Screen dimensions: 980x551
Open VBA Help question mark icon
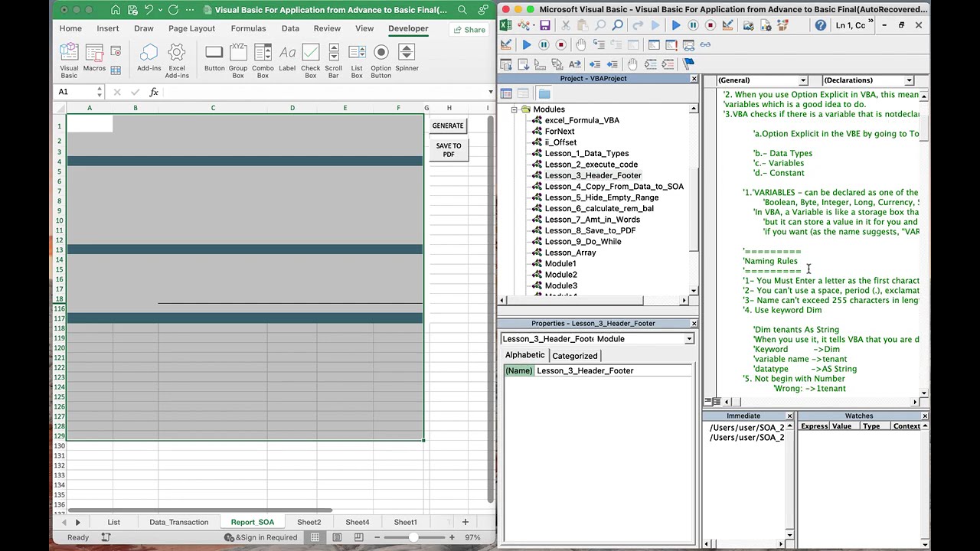(x=820, y=25)
